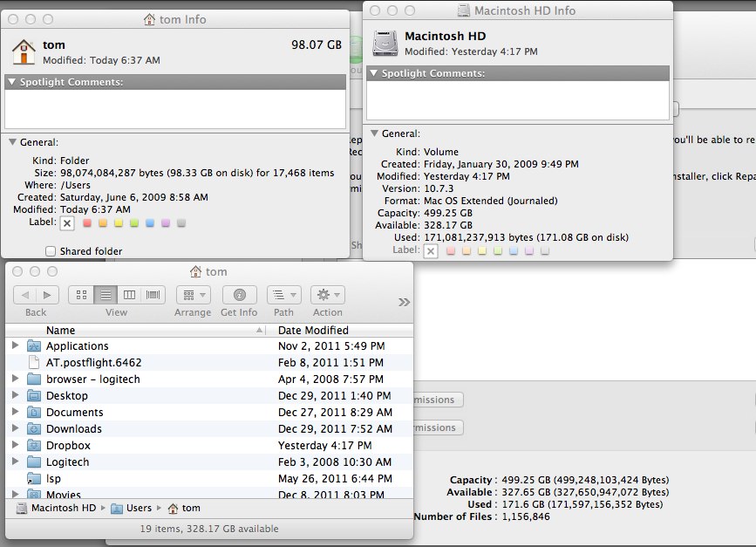Screen dimensions: 756x547
Task: Expand the Downloads folder row
Action: click(15, 428)
